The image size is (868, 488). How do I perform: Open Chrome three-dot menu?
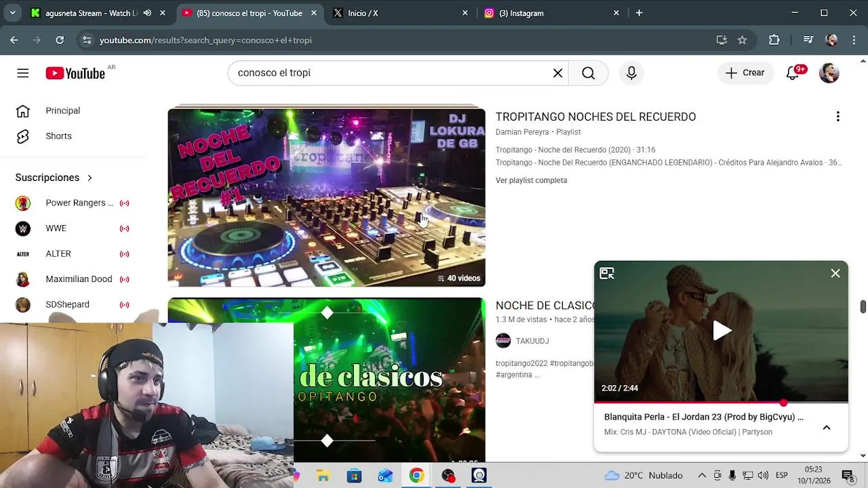(x=854, y=40)
